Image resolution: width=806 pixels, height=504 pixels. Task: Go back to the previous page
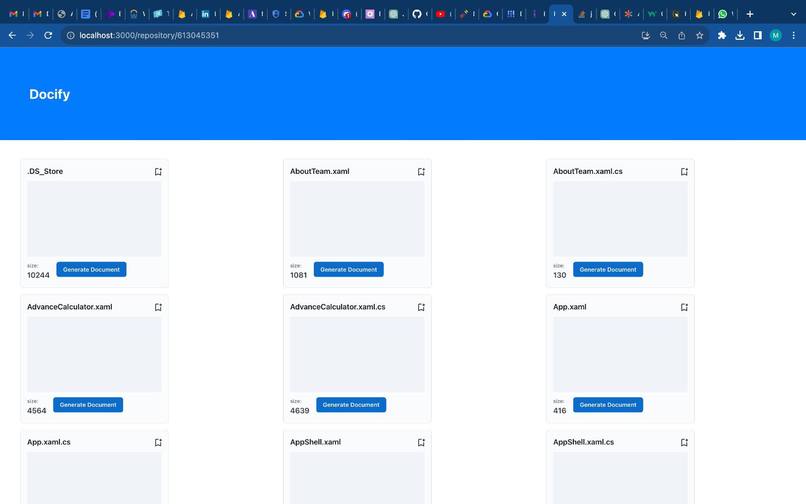click(12, 35)
